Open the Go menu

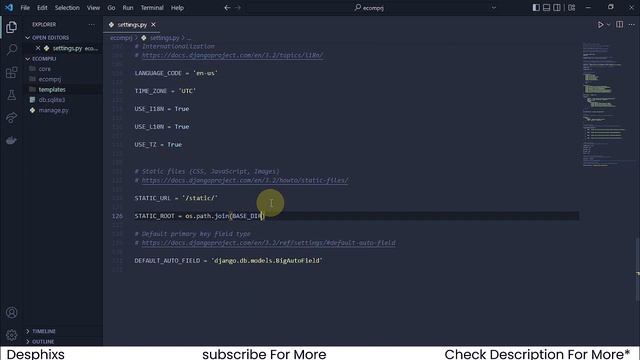(111, 8)
